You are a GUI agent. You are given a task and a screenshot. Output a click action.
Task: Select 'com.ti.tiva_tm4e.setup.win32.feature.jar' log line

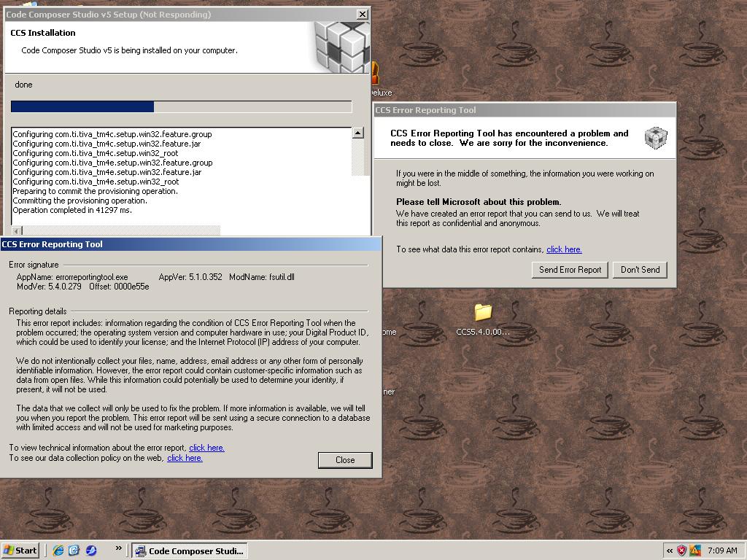107,172
